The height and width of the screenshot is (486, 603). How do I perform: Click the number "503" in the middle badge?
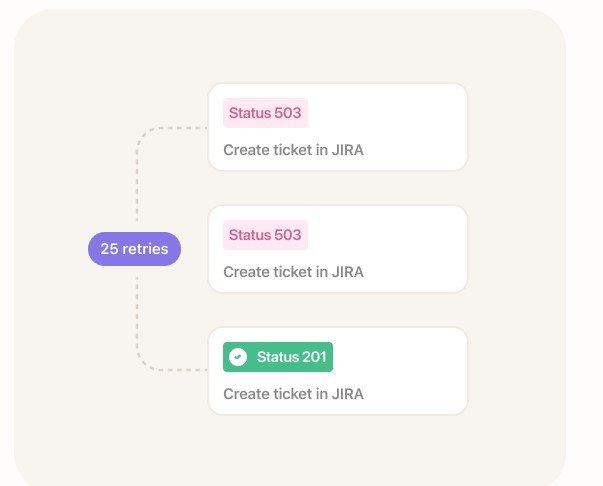pos(288,235)
